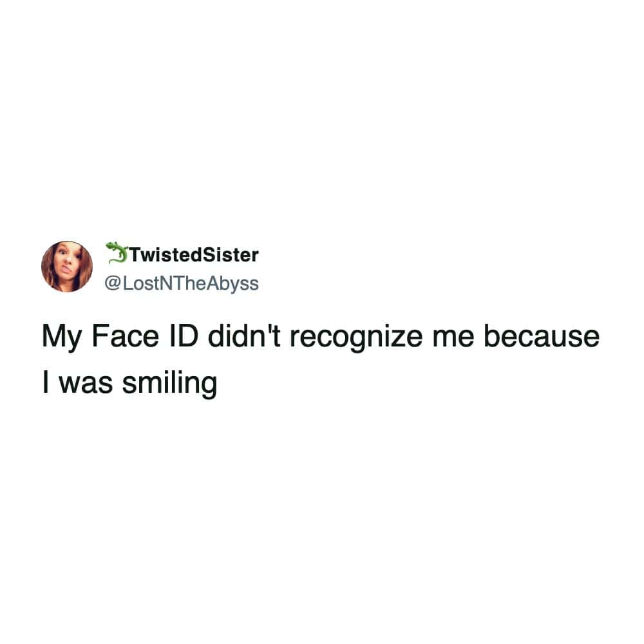Open the TwistedSister display name
Screen dimensions: 644x644
(x=194, y=254)
